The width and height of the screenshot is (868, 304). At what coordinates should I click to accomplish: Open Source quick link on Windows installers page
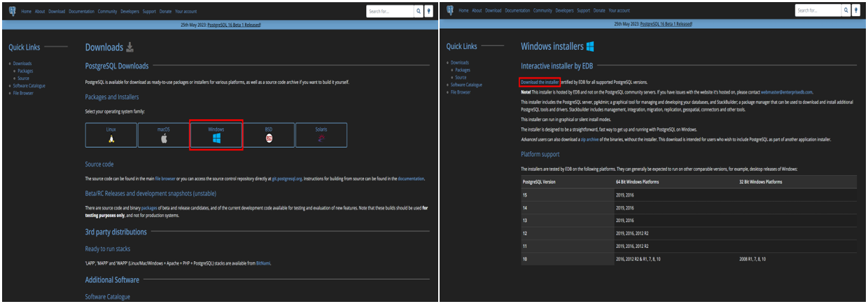(461, 77)
